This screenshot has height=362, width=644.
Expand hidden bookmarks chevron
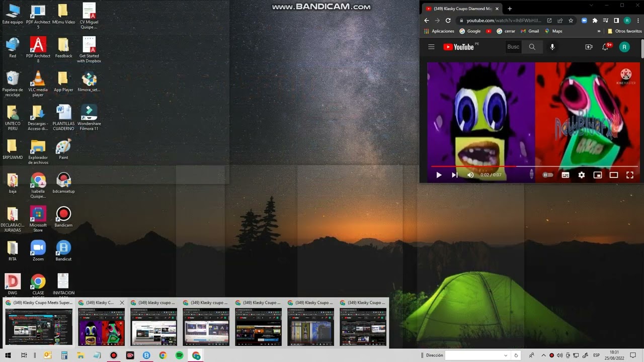click(x=599, y=31)
